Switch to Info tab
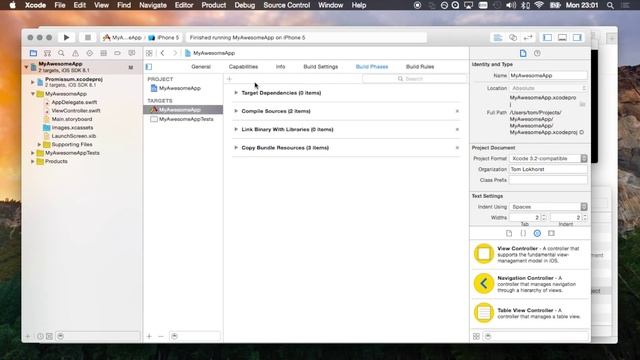This screenshot has width=640, height=360. pos(280,67)
